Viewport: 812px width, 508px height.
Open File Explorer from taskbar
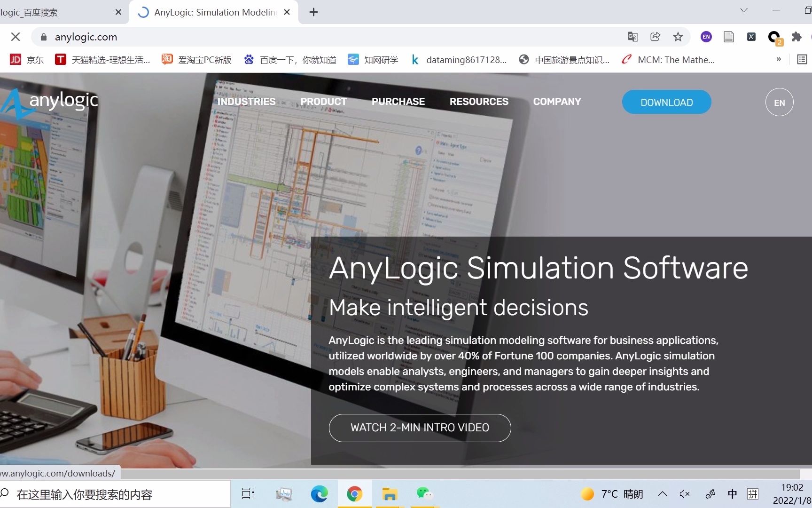(x=390, y=494)
